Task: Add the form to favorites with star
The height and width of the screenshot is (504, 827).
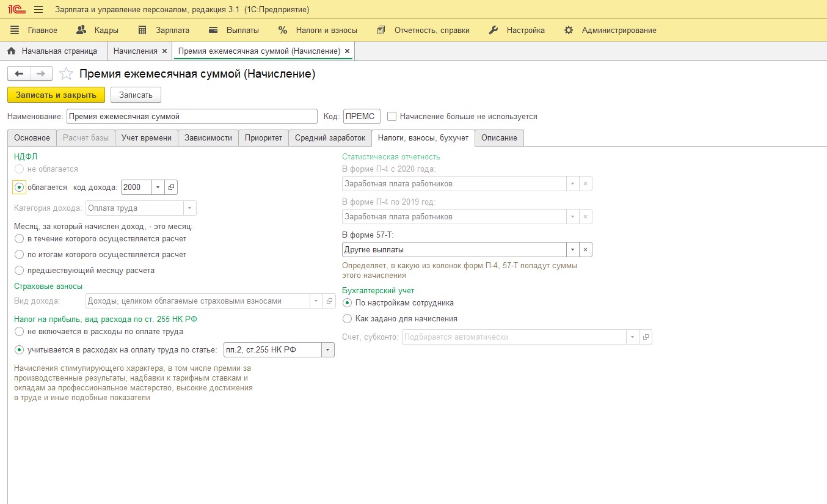Action: (66, 74)
